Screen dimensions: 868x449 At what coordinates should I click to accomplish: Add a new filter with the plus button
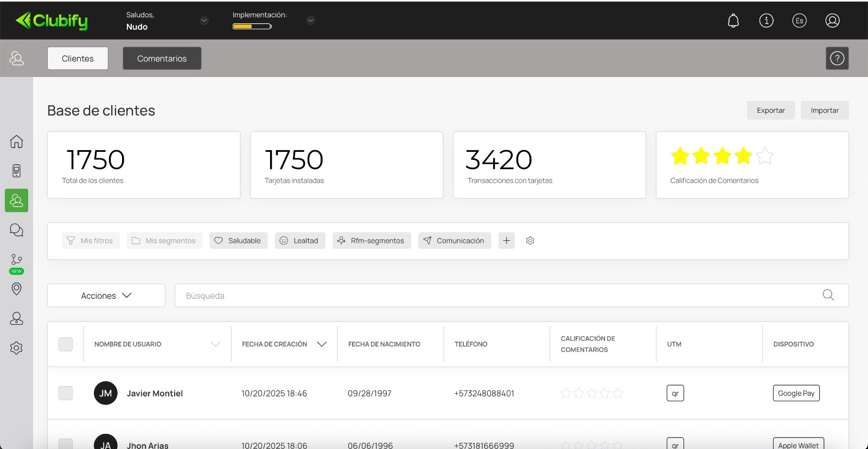coord(506,241)
